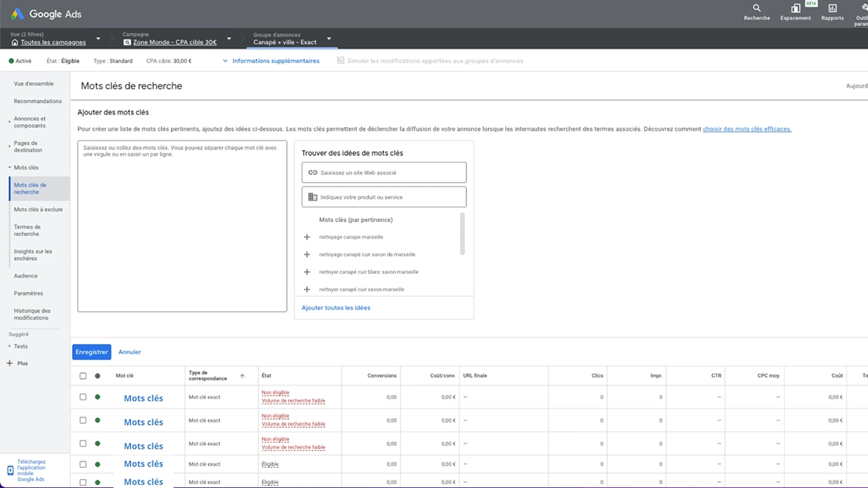Click the mobile phone app download icon
Screen dimensions: 868x488
click(x=10, y=471)
